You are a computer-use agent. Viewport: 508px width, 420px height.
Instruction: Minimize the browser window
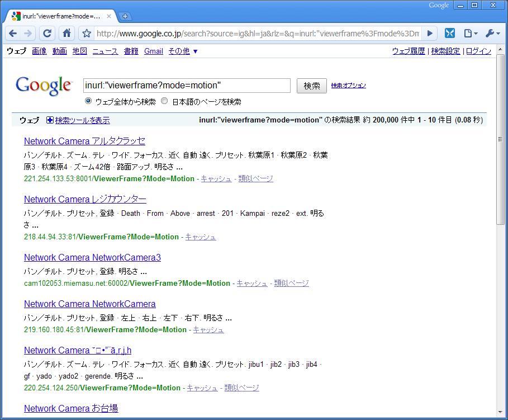[460, 6]
